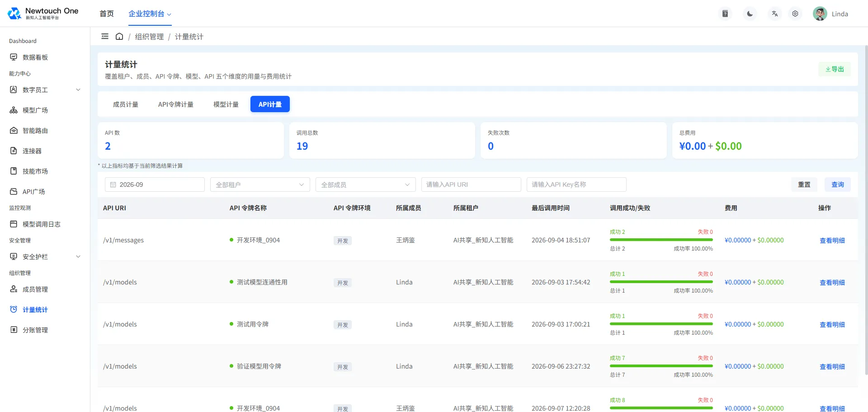
Task: Expand 数字员工 sidebar submenu
Action: 45,90
